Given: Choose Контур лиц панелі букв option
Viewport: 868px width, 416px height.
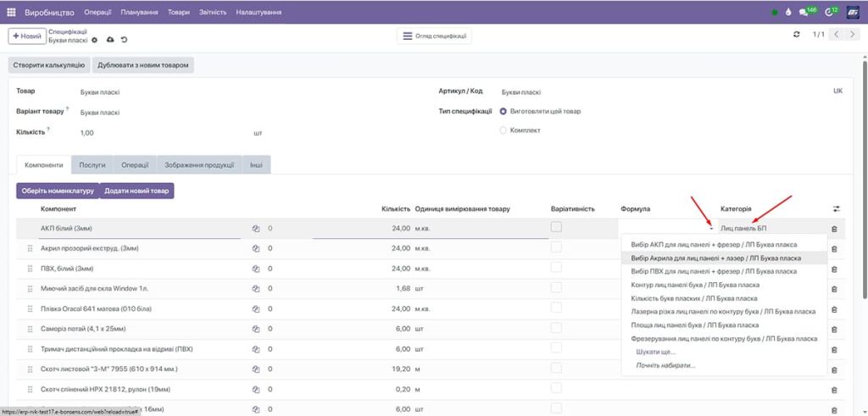Looking at the screenshot, I should [724, 285].
